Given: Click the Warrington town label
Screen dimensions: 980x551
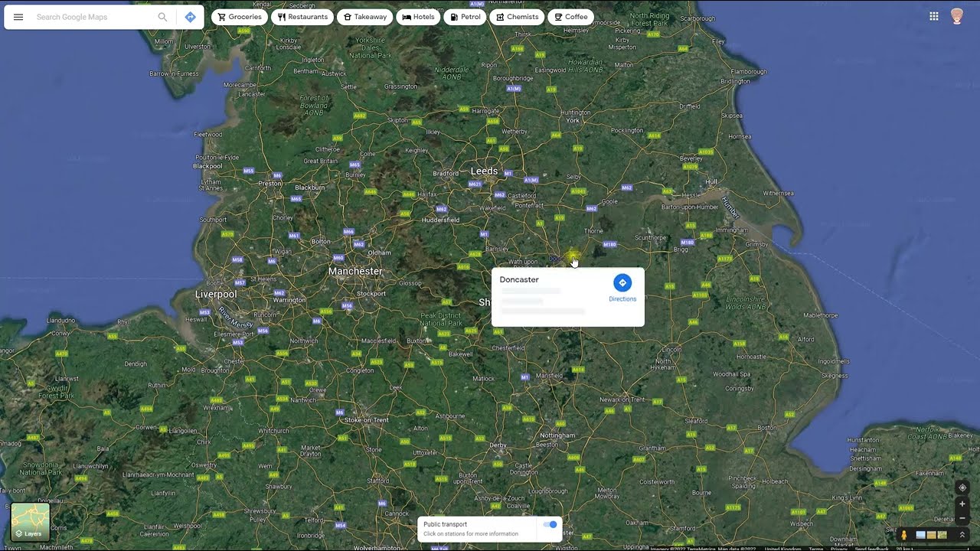Looking at the screenshot, I should click(x=289, y=300).
